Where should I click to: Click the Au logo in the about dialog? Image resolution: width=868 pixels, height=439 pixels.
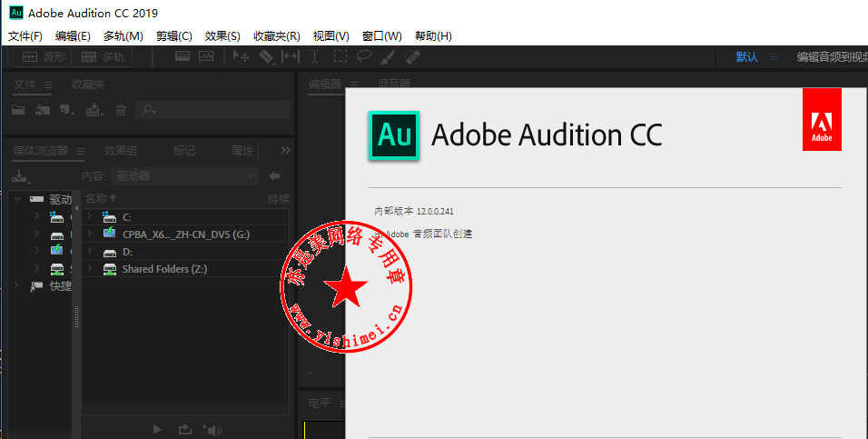point(393,135)
